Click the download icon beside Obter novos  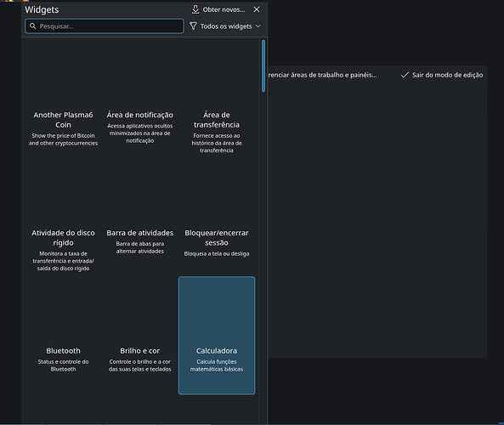(x=195, y=9)
